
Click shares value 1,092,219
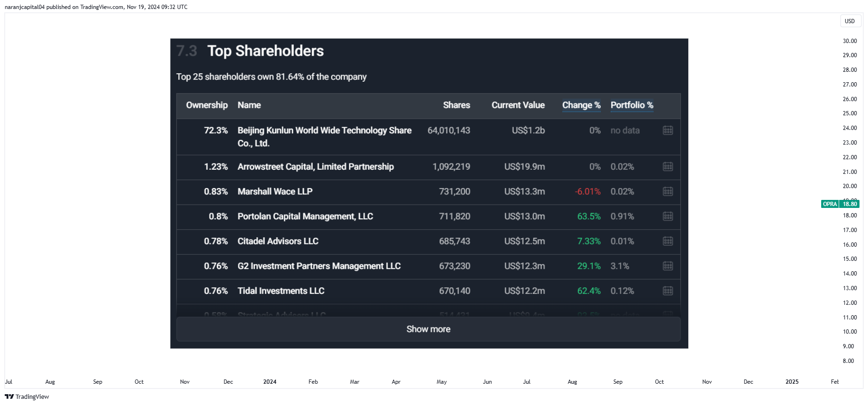coord(451,167)
